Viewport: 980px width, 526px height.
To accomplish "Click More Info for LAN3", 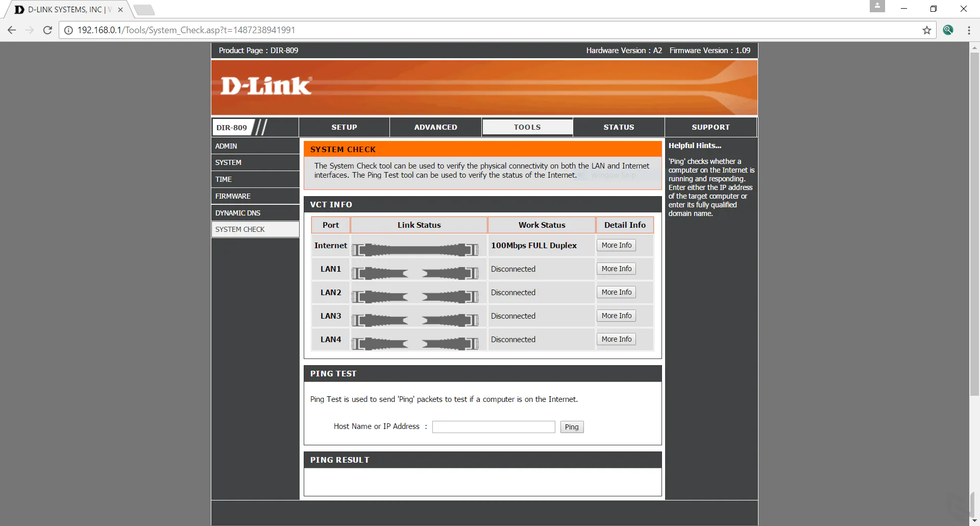I will (616, 316).
